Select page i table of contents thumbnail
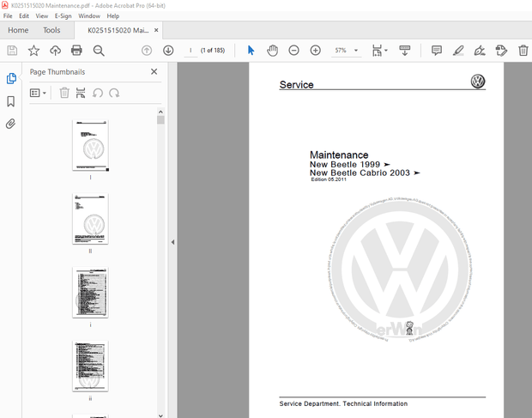 tap(90, 293)
